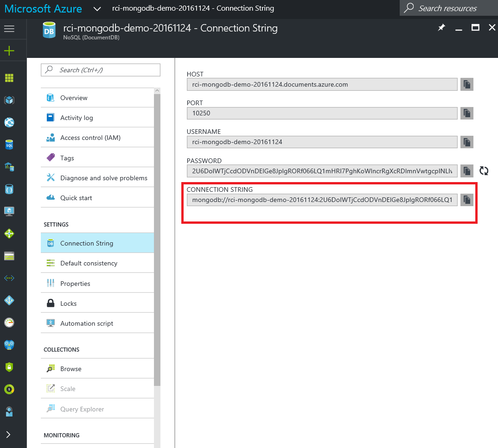498x448 pixels.
Task: Open the Billing green circle icon
Action: coord(9,389)
